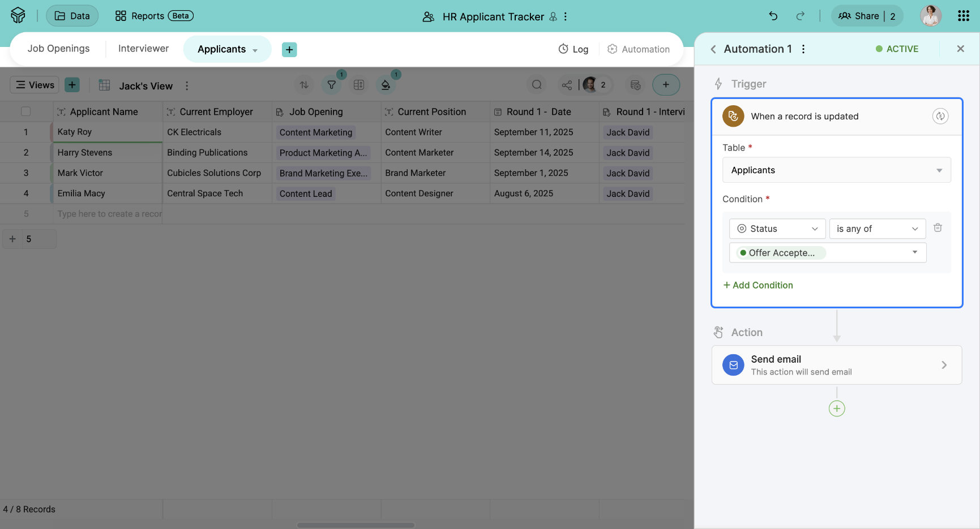The image size is (980, 529).
Task: Click the Add Condition link
Action: pyautogui.click(x=758, y=285)
